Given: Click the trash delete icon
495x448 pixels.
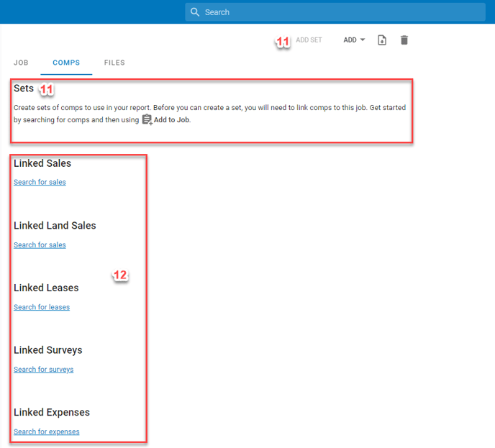Looking at the screenshot, I should (x=404, y=40).
